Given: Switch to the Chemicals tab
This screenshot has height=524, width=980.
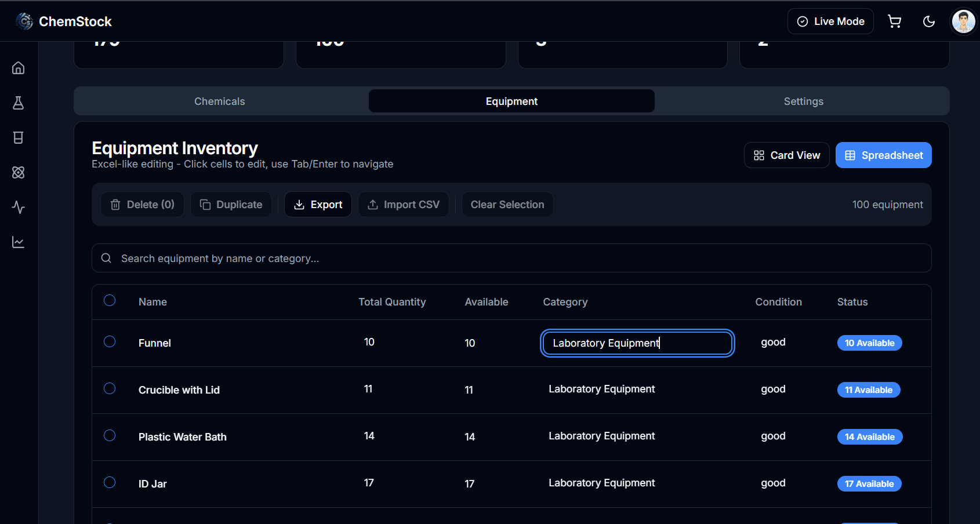Looking at the screenshot, I should click(220, 101).
